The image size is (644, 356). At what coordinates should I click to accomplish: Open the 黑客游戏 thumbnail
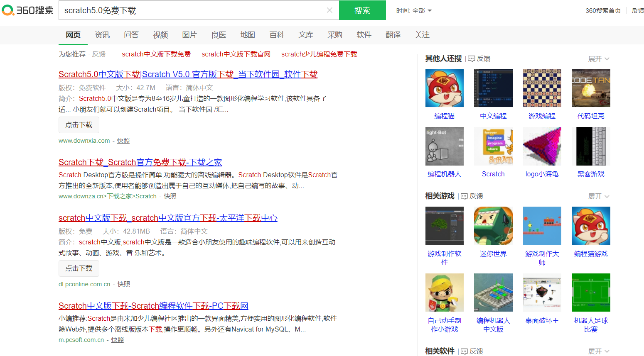[591, 146]
